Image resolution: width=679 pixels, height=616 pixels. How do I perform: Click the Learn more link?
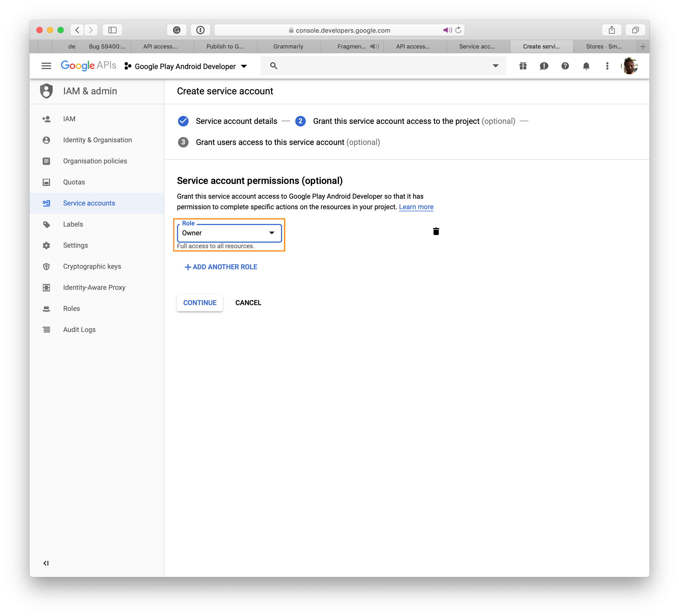pyautogui.click(x=416, y=207)
